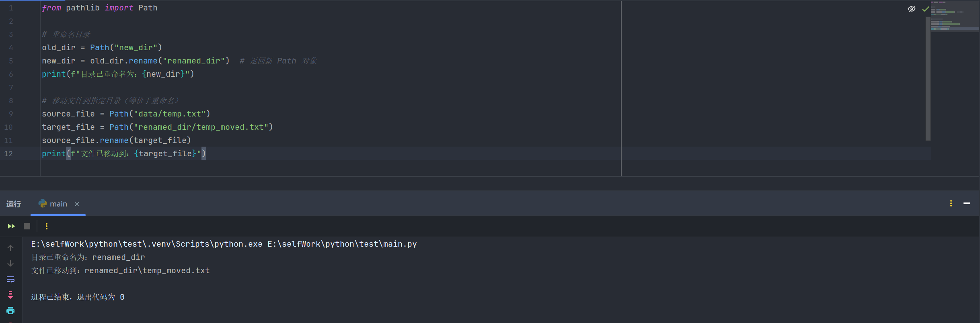This screenshot has height=323, width=980.
Task: Close the 'main' run tab
Action: point(77,204)
